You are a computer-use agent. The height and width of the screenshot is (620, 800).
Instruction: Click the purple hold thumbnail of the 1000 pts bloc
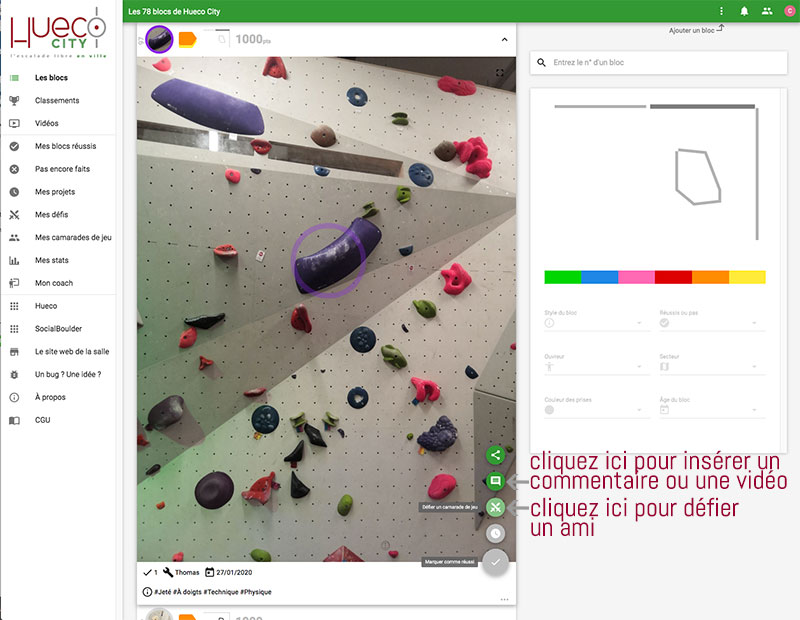(x=159, y=39)
